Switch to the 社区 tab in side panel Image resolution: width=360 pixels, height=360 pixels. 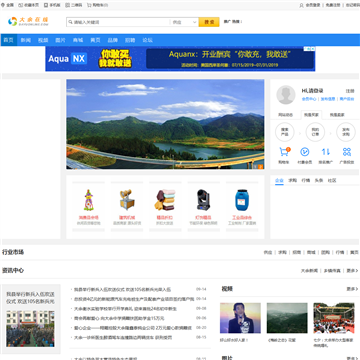coord(332,180)
